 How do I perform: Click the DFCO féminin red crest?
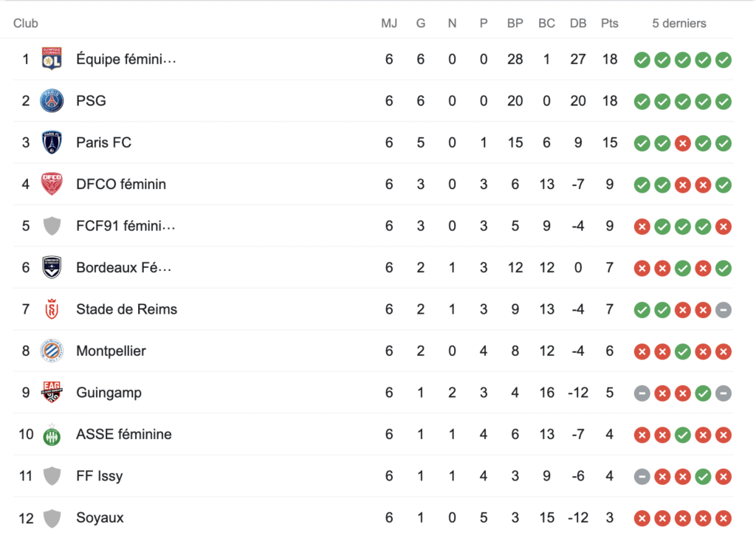52,184
